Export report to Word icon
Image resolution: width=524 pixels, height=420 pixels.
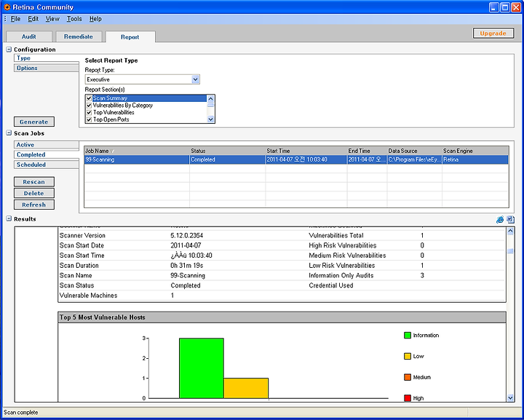coord(510,220)
